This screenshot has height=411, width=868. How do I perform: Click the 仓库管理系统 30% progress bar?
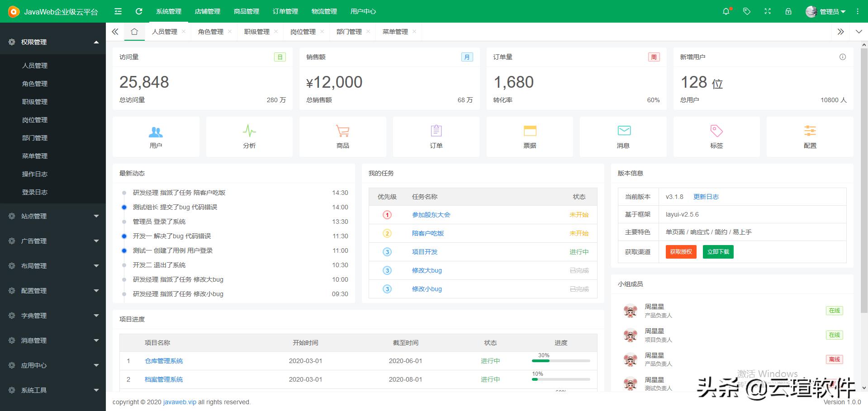[561, 361]
